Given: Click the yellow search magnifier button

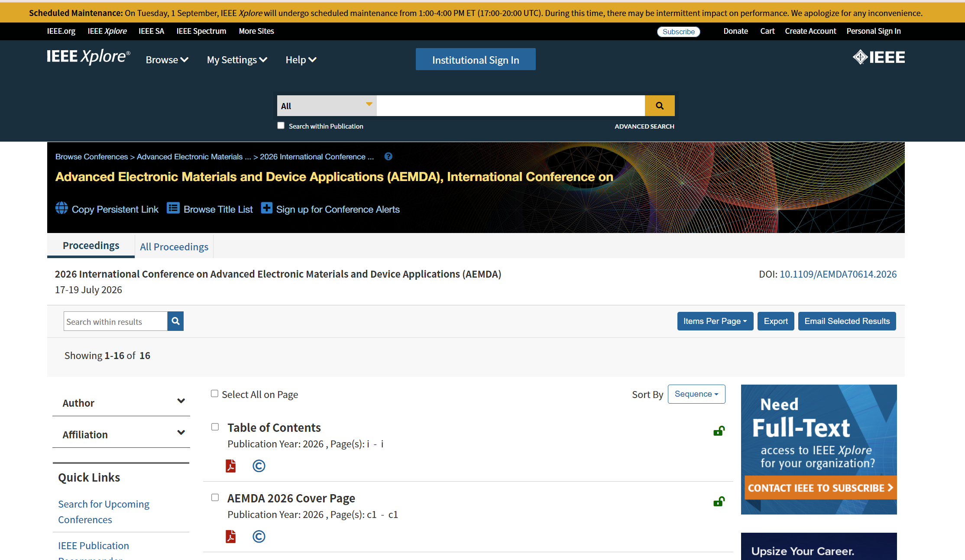Looking at the screenshot, I should [660, 106].
